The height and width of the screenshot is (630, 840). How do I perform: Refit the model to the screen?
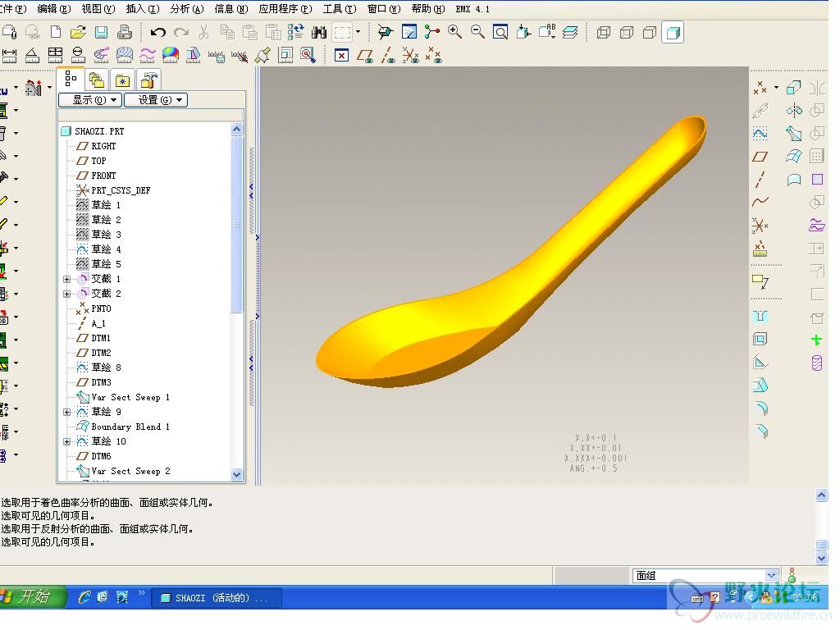tap(500, 32)
